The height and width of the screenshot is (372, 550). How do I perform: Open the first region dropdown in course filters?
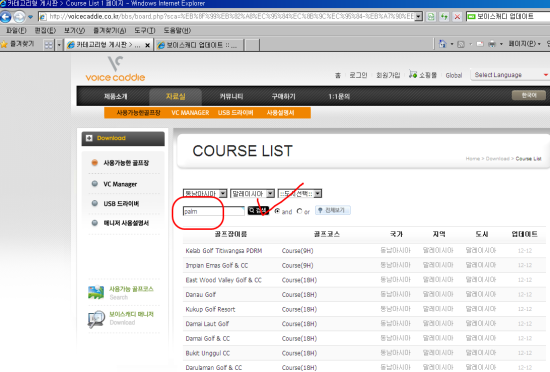tap(205, 194)
